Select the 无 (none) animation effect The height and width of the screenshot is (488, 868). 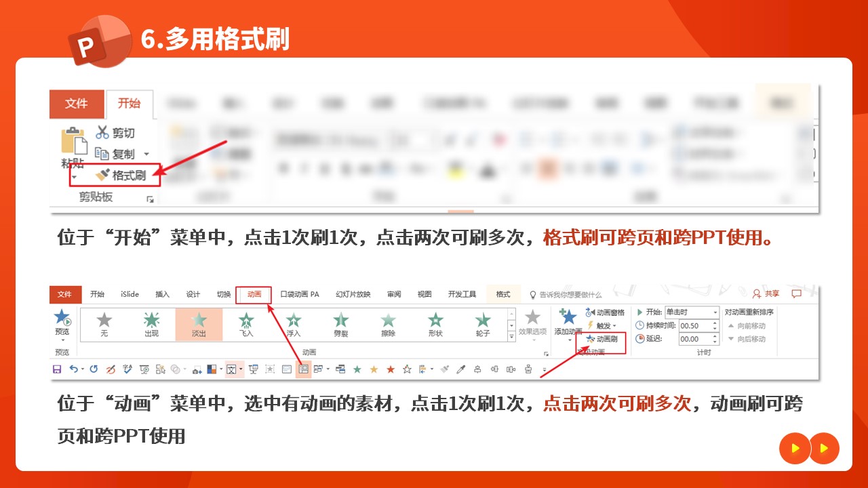point(104,325)
